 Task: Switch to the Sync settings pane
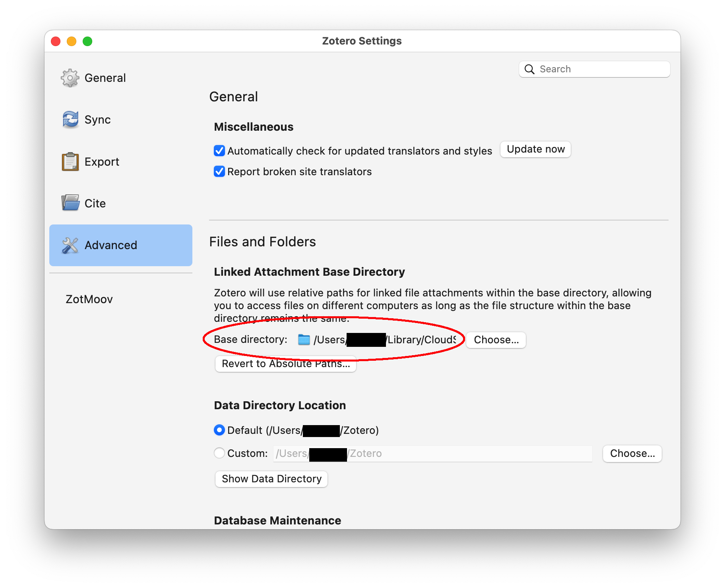pyautogui.click(x=121, y=120)
